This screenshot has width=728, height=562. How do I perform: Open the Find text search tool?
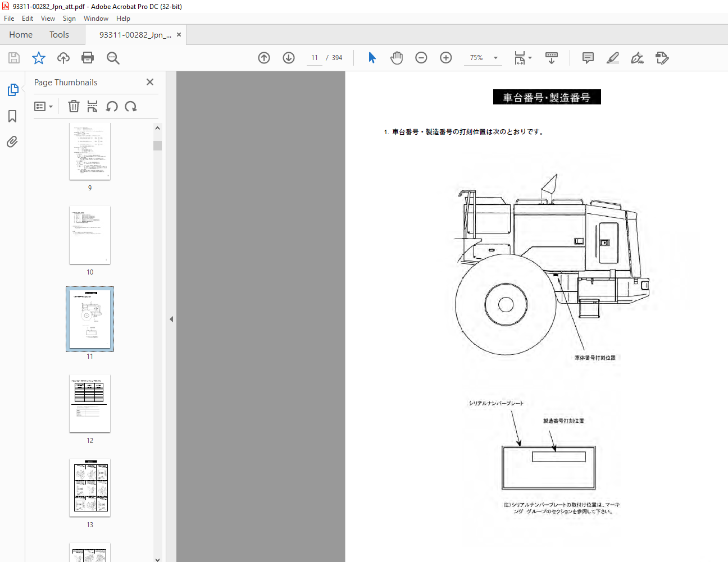click(113, 58)
